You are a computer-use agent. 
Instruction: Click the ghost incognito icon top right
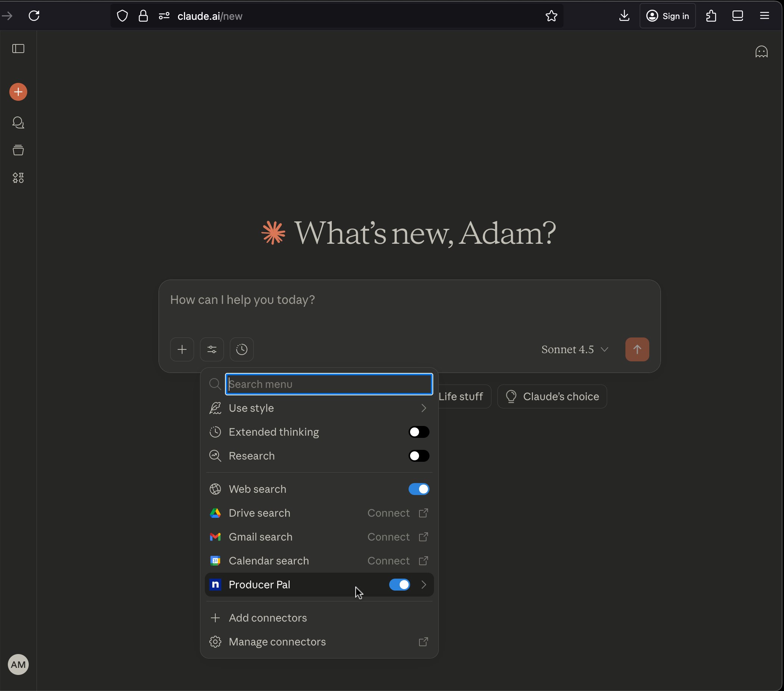coord(761,51)
